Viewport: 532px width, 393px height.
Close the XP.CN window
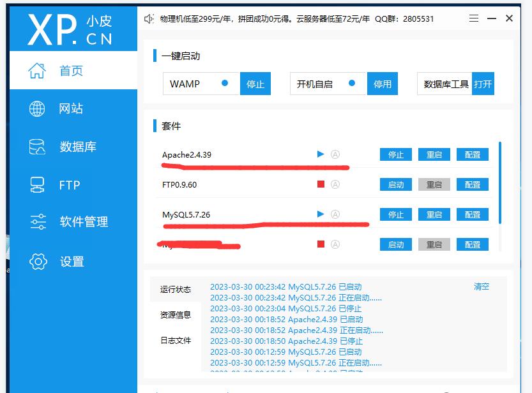(509, 19)
